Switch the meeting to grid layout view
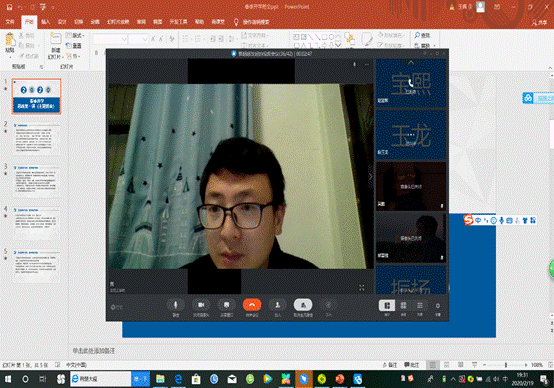This screenshot has height=388, width=554. [403, 305]
